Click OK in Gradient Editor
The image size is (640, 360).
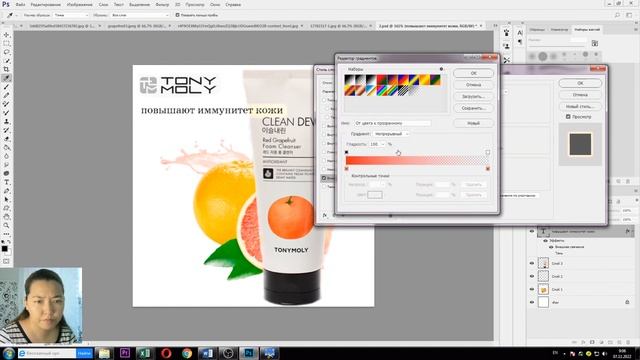(473, 73)
